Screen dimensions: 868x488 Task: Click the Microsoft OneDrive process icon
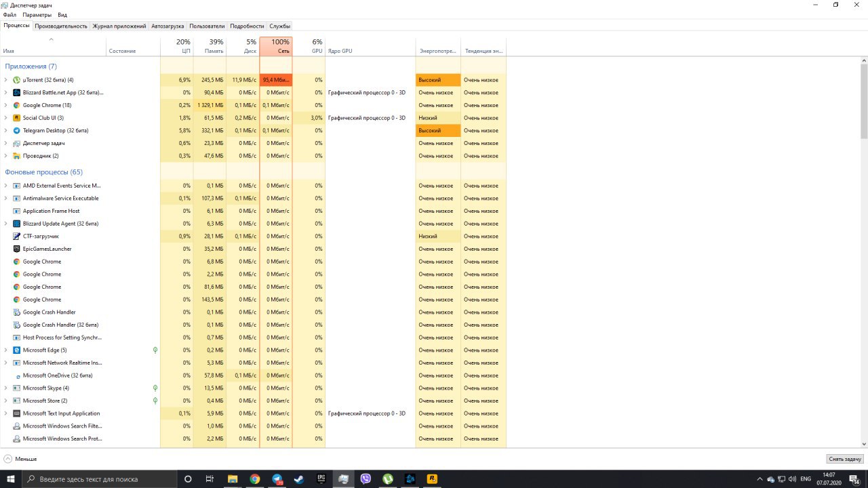coord(18,375)
